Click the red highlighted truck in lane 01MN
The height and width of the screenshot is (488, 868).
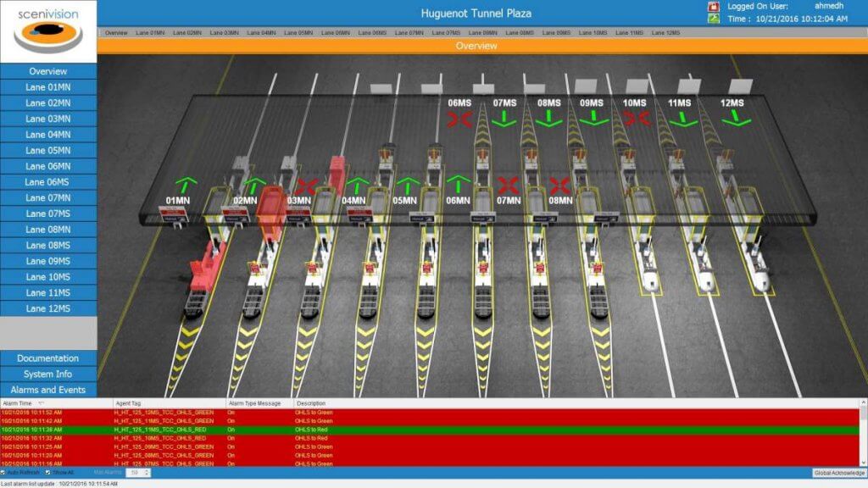[207, 267]
